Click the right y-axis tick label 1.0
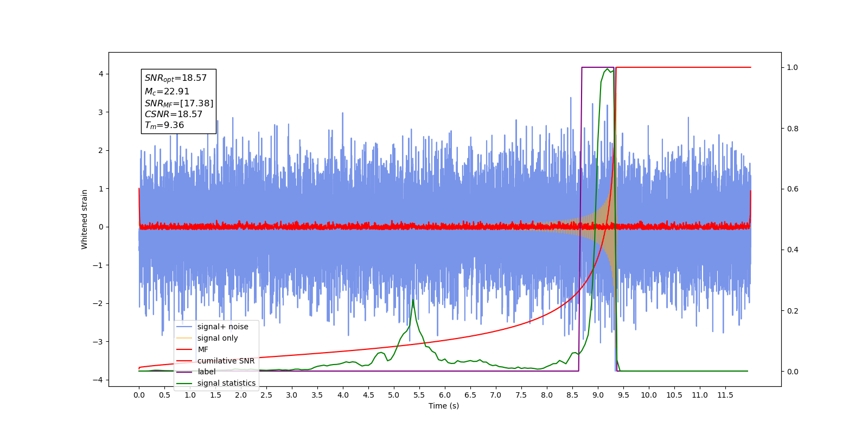The width and height of the screenshot is (868, 434). coord(793,67)
